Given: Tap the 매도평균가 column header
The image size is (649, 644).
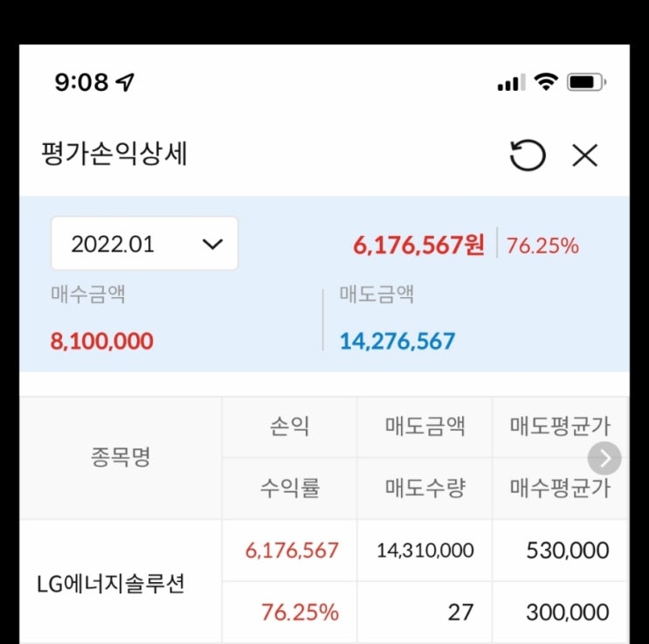Looking at the screenshot, I should (x=560, y=426).
